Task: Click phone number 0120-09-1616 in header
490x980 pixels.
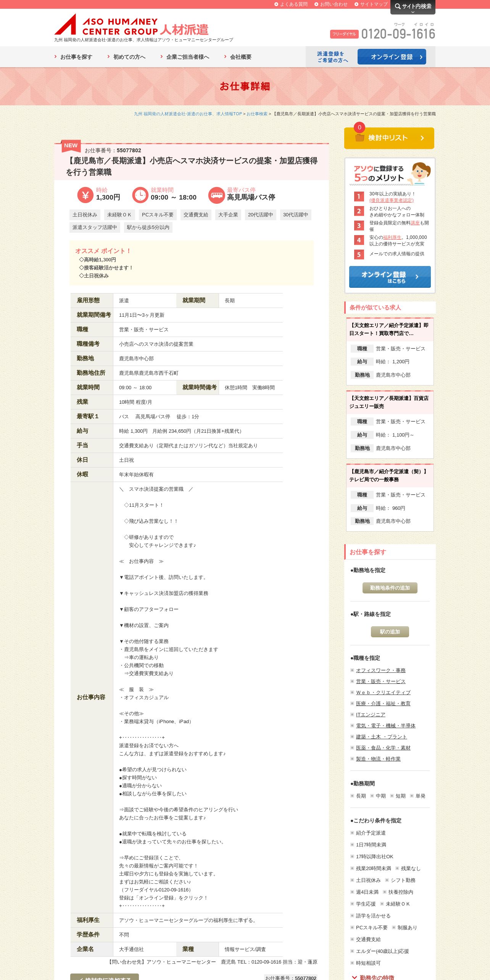Action: (x=398, y=34)
